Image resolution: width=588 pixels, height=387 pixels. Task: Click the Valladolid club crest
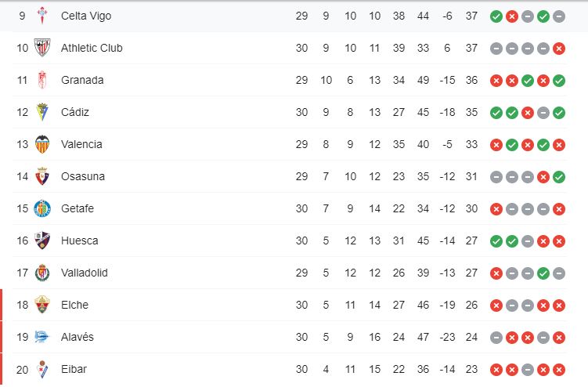42,273
